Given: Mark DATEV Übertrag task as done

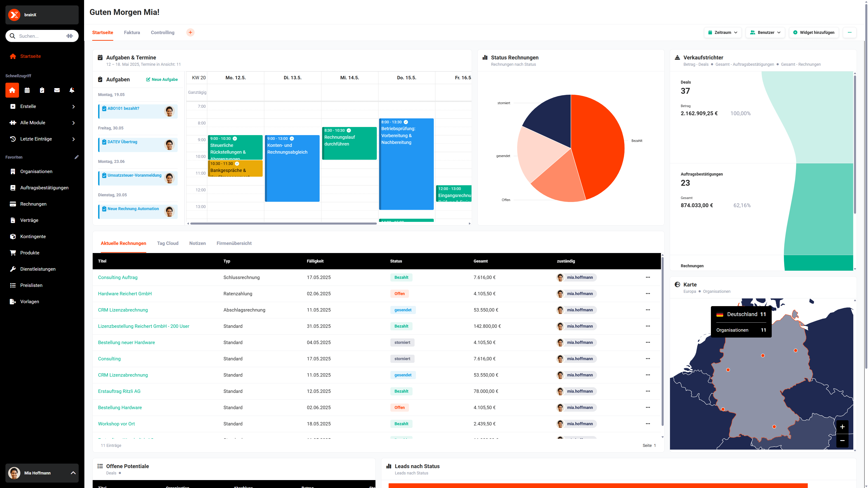Looking at the screenshot, I should tap(104, 142).
